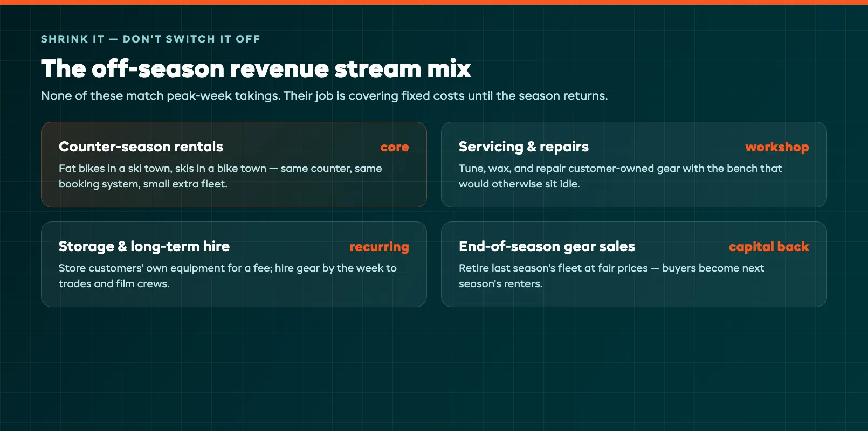Select the Storage & long-term hire heading
This screenshot has width=868, height=431.
pos(144,246)
